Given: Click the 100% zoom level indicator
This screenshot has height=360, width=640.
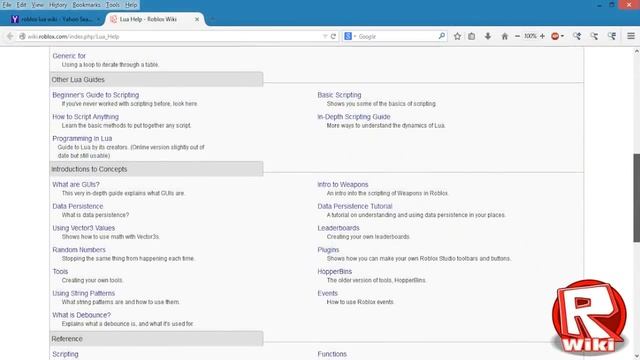Looking at the screenshot, I should [530, 36].
